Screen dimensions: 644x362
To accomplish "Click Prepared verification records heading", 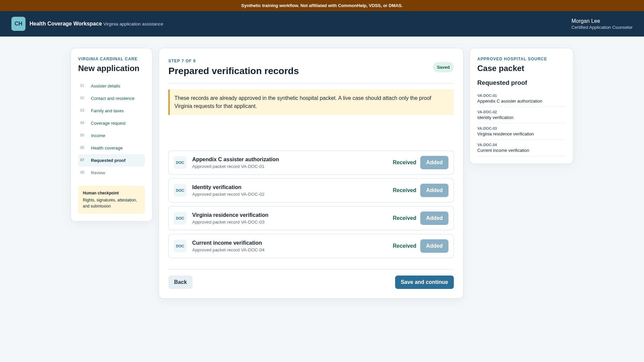I will click(x=233, y=71).
